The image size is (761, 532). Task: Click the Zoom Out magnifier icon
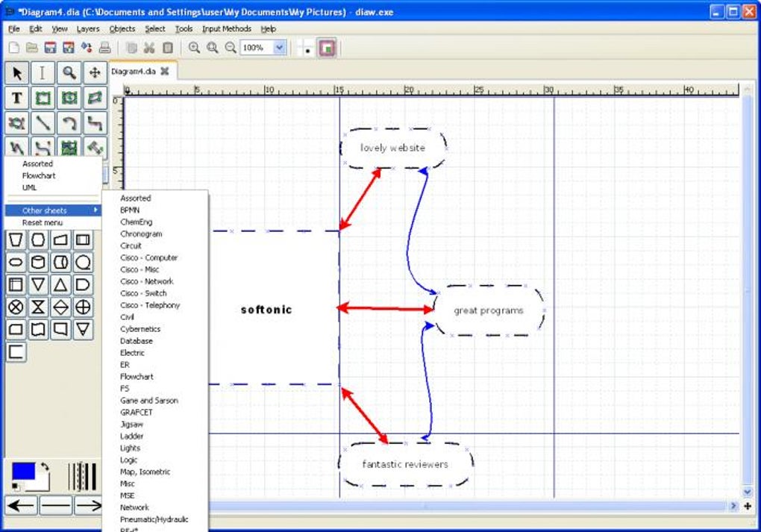(x=231, y=48)
